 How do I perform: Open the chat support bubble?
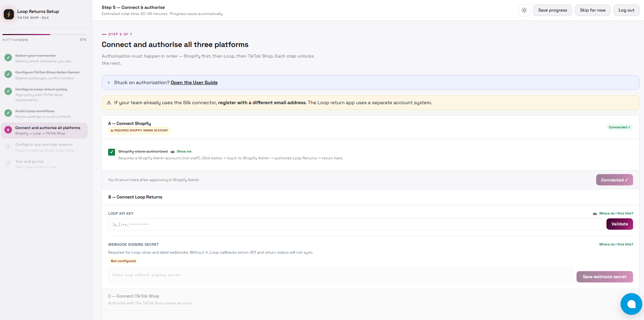point(631,304)
